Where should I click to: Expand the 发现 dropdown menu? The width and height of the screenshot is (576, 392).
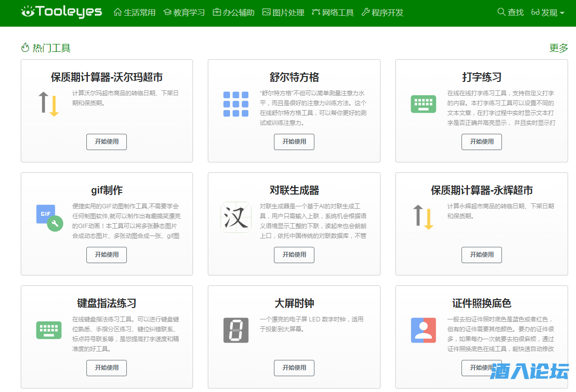548,12
